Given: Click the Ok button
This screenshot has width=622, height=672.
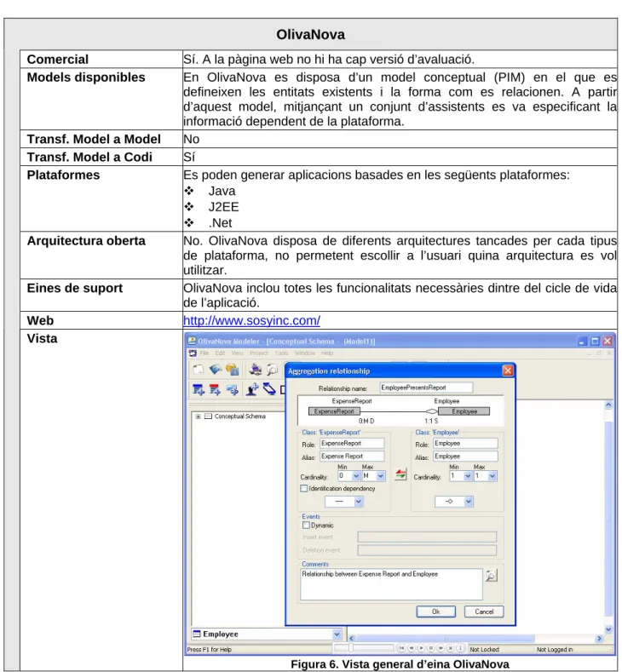Looking at the screenshot, I should [436, 612].
